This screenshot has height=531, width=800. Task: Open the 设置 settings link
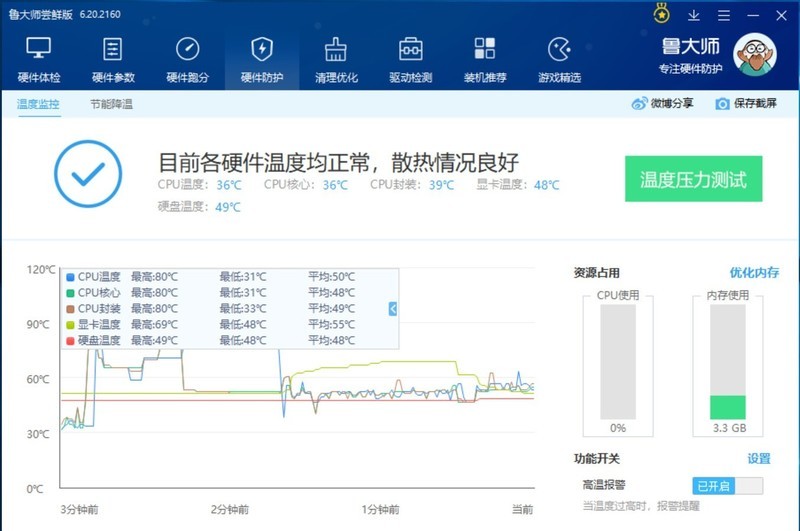pyautogui.click(x=759, y=459)
